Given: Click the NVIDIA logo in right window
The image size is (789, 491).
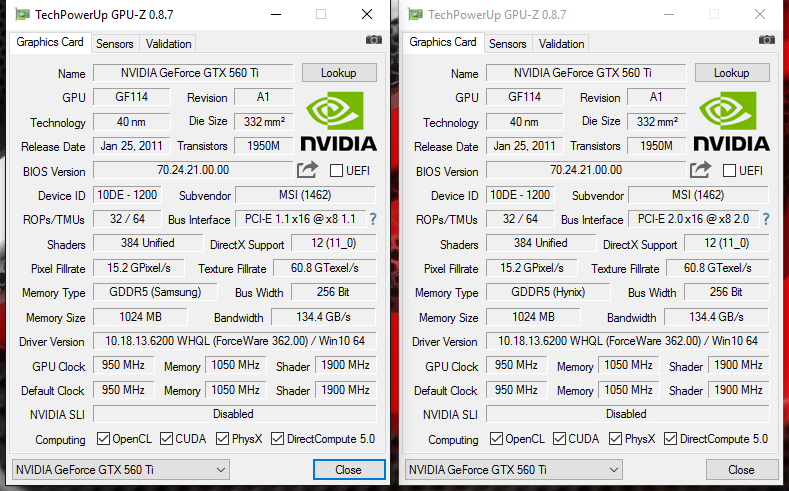Looking at the screenshot, I should pyautogui.click(x=732, y=121).
